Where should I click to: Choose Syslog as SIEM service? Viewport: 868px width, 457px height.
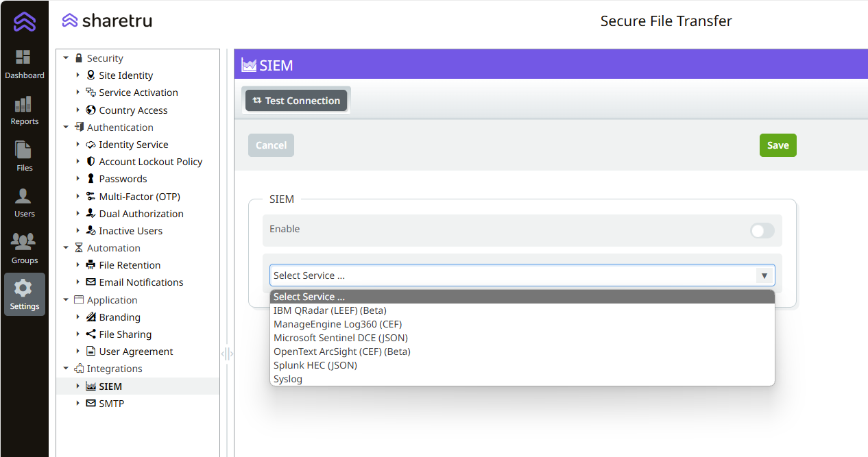pos(288,378)
